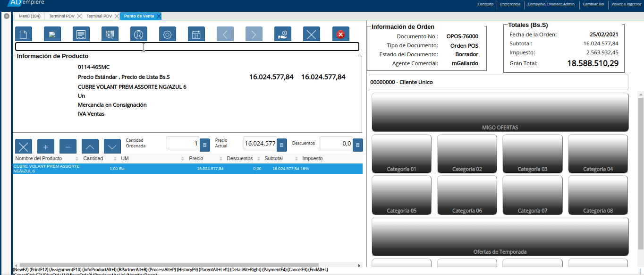Screen dimensions: 644x275
Task: Click Precio Actual price field
Action: (260, 144)
